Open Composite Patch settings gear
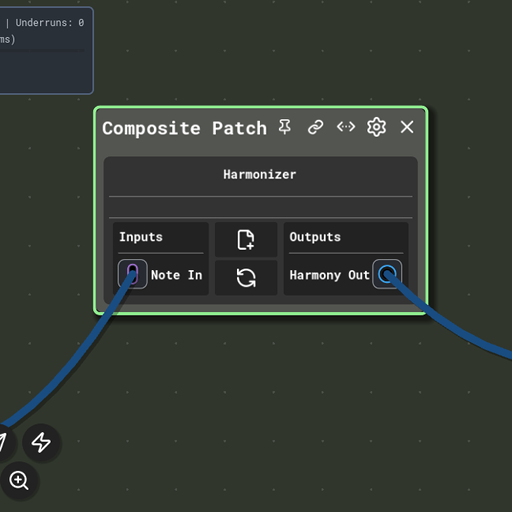 (376, 127)
